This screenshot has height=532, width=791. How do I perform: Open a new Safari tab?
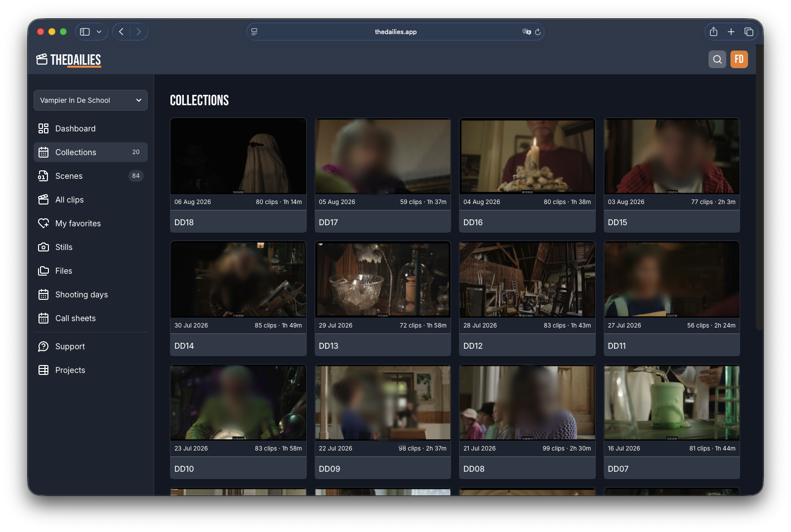click(x=731, y=32)
